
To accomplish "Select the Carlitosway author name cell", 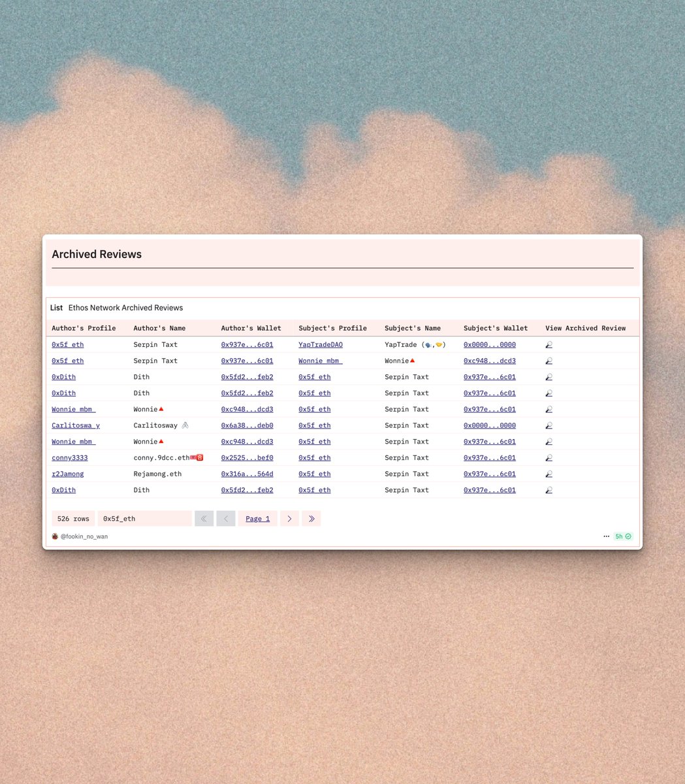I will tap(161, 425).
